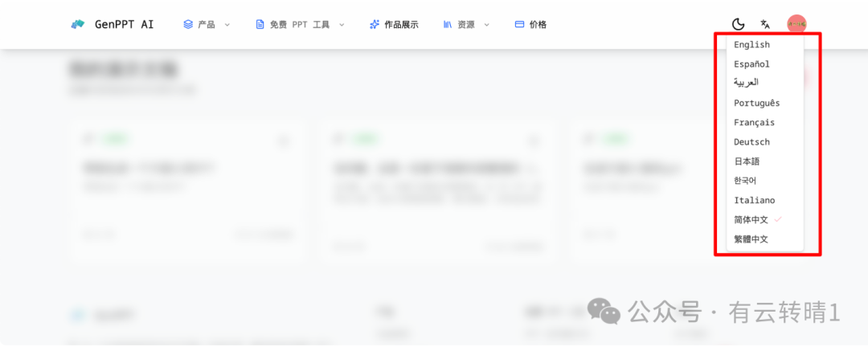Expand the chevron next to 资源
Viewport: 868px width, 347px height.
[x=486, y=24]
